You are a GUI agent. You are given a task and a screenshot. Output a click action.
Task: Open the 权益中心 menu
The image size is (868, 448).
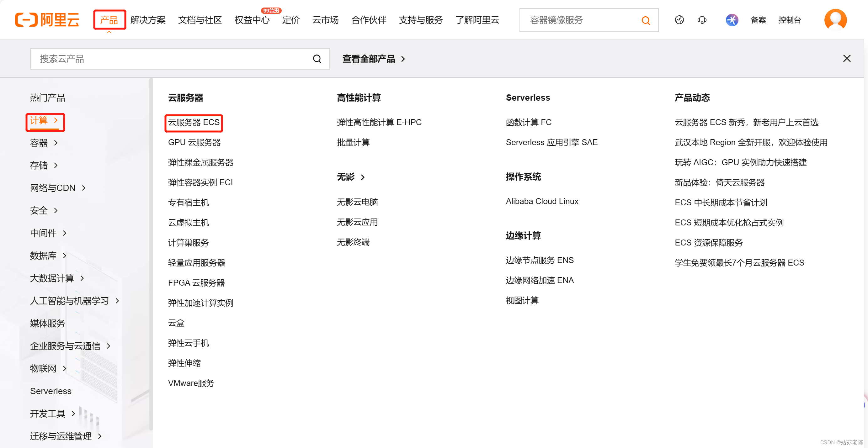click(252, 20)
